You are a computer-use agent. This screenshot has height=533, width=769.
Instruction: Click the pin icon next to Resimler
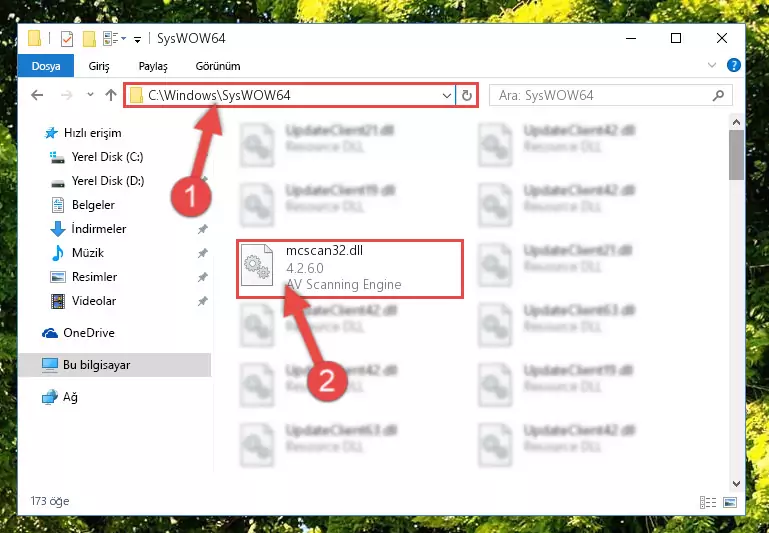(x=202, y=277)
